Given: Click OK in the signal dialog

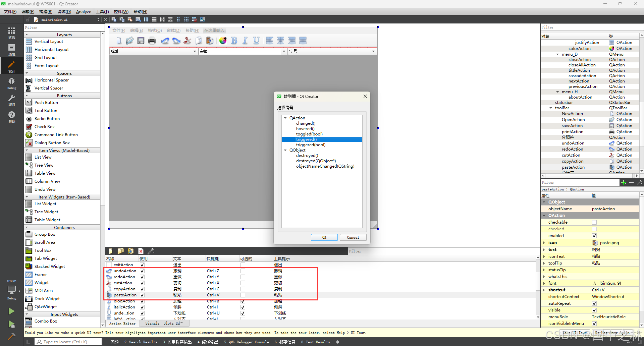Looking at the screenshot, I should pyautogui.click(x=324, y=237).
